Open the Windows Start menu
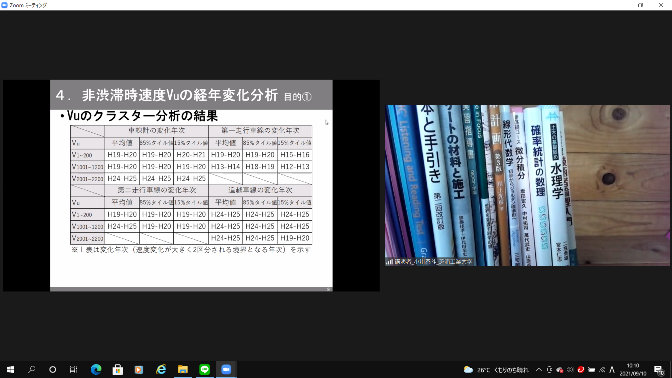The height and width of the screenshot is (378, 672). (x=10, y=369)
